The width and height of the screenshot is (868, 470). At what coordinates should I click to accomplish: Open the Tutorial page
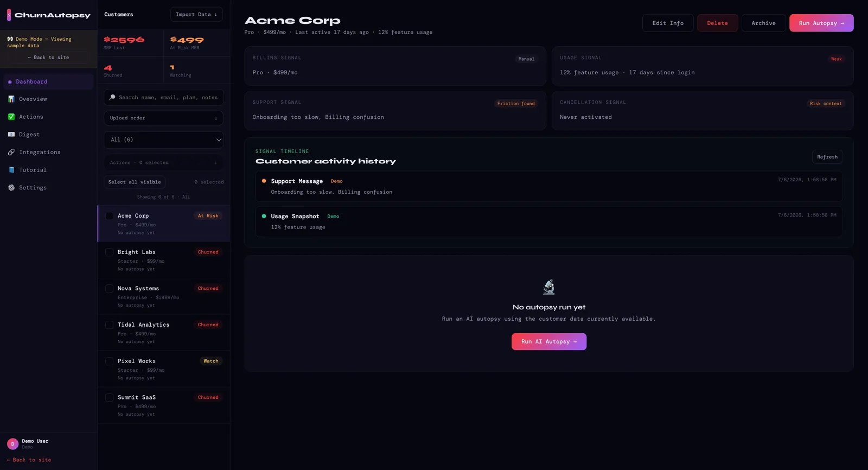(48, 170)
